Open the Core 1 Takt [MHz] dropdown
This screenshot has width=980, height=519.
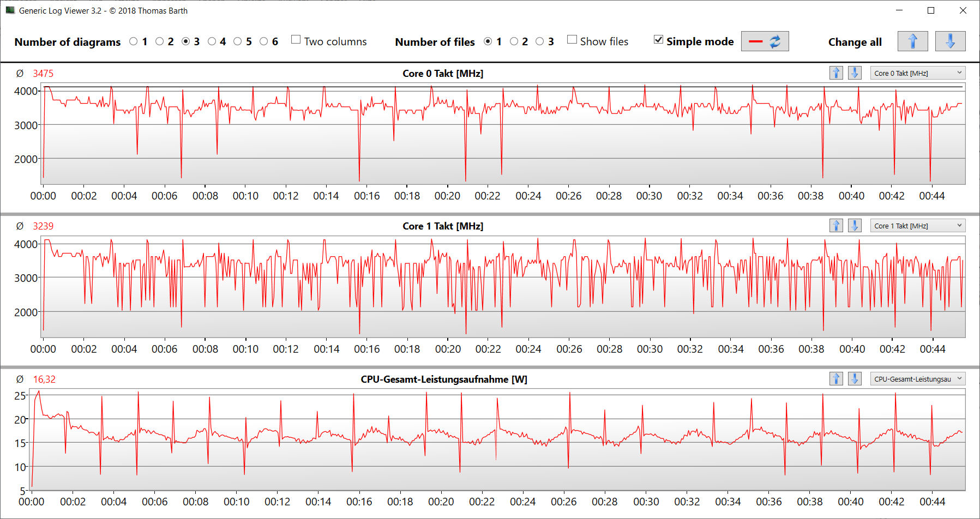click(x=918, y=226)
